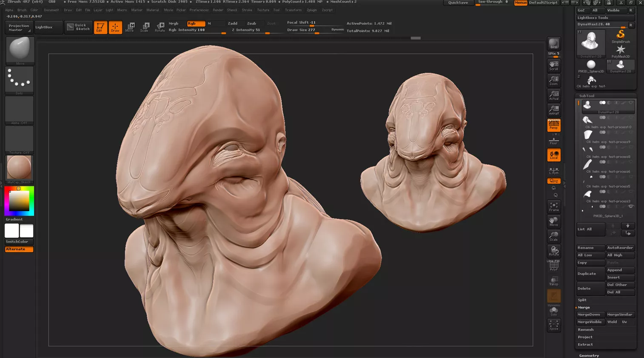644x358 pixels.
Task: Select the PolyMesh3D star tool
Action: click(x=621, y=51)
